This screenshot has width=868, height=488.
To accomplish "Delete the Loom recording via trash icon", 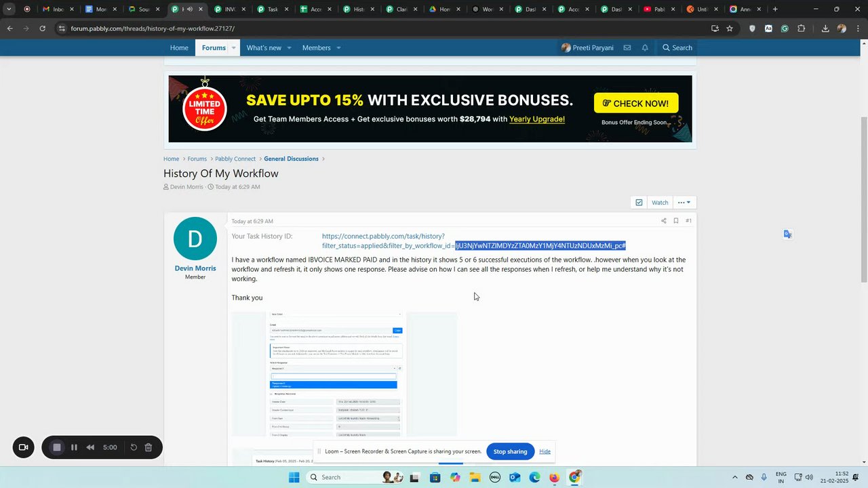I will click(x=149, y=447).
